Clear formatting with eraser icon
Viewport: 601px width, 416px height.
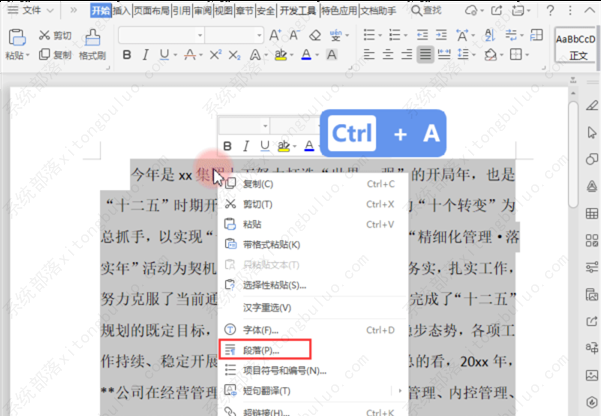click(315, 35)
